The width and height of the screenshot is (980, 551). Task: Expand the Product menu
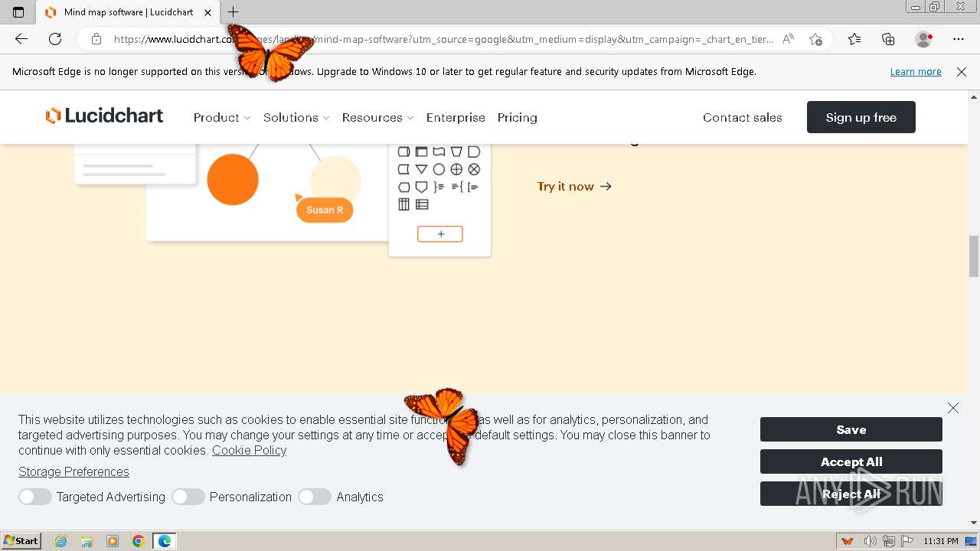[x=222, y=117]
